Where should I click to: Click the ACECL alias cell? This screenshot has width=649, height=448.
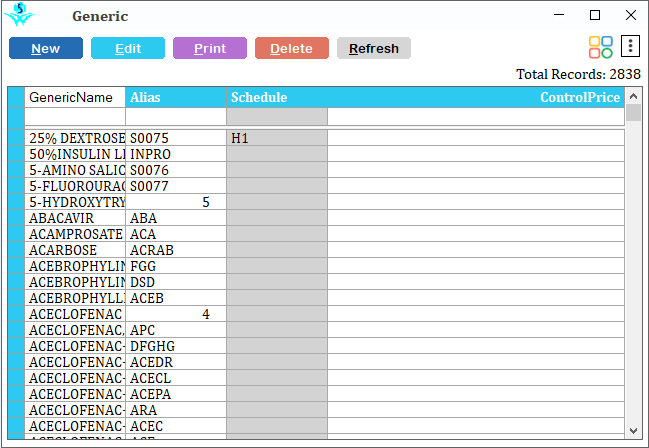[x=176, y=378]
